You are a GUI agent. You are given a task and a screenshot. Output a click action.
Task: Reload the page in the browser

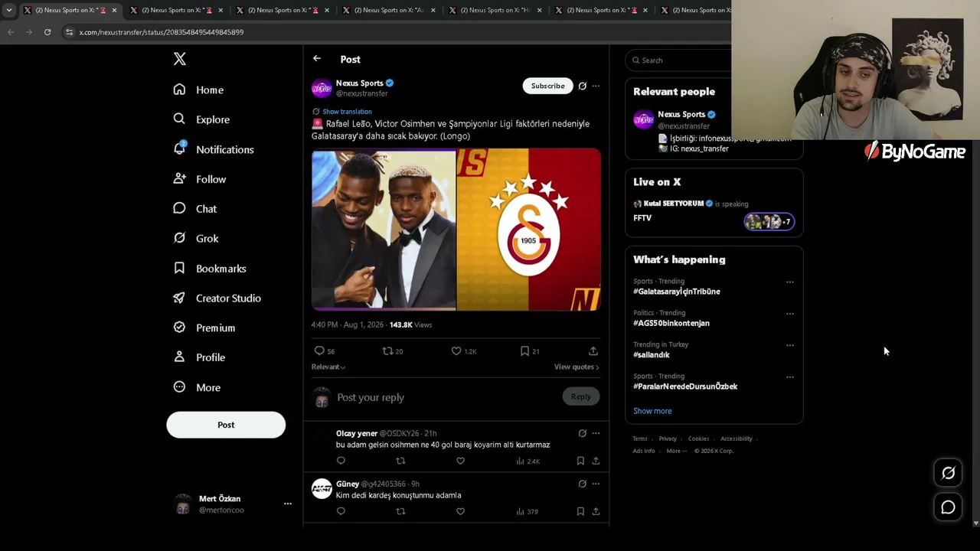click(47, 32)
